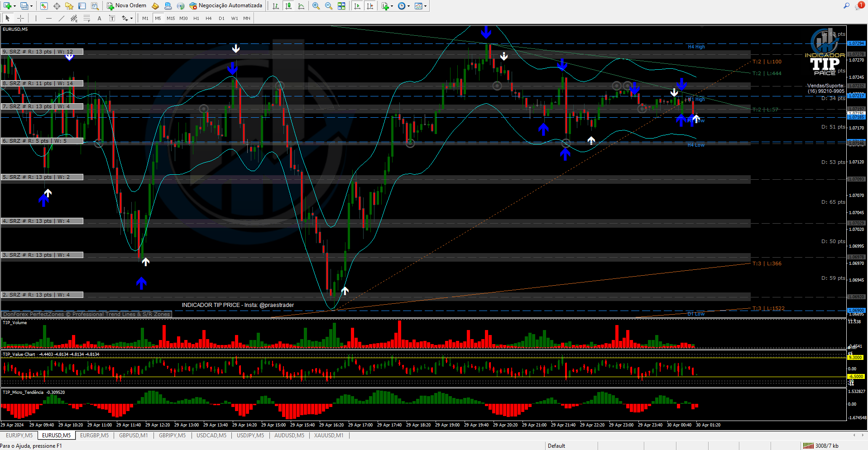Switch timeframe to M15
Image resolution: width=868 pixels, height=450 pixels.
[171, 19]
